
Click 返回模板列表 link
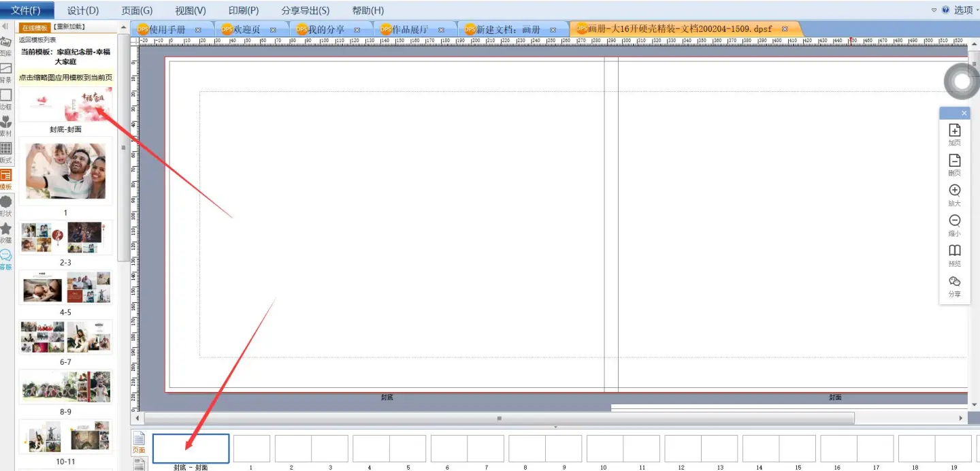[37, 40]
